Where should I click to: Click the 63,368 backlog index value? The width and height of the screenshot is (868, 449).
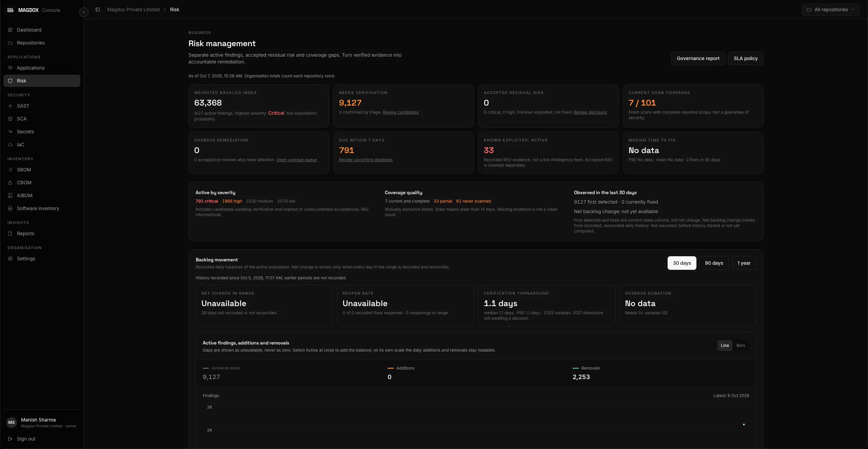(x=208, y=103)
